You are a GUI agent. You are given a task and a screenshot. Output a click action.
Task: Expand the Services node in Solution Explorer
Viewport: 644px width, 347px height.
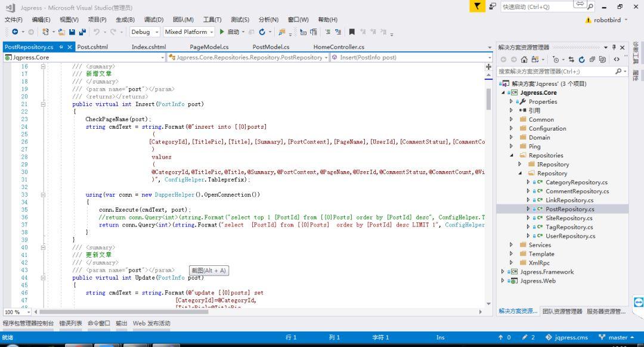512,244
